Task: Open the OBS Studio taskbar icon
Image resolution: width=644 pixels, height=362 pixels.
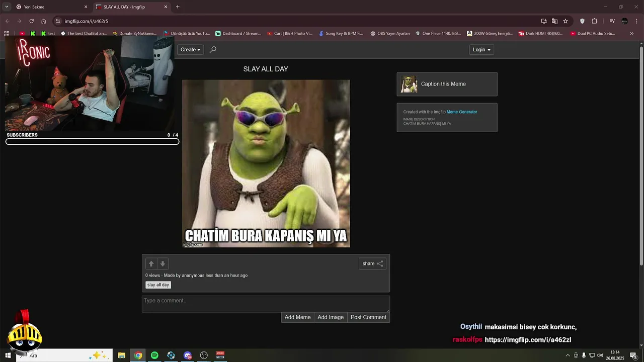Action: [x=204, y=355]
